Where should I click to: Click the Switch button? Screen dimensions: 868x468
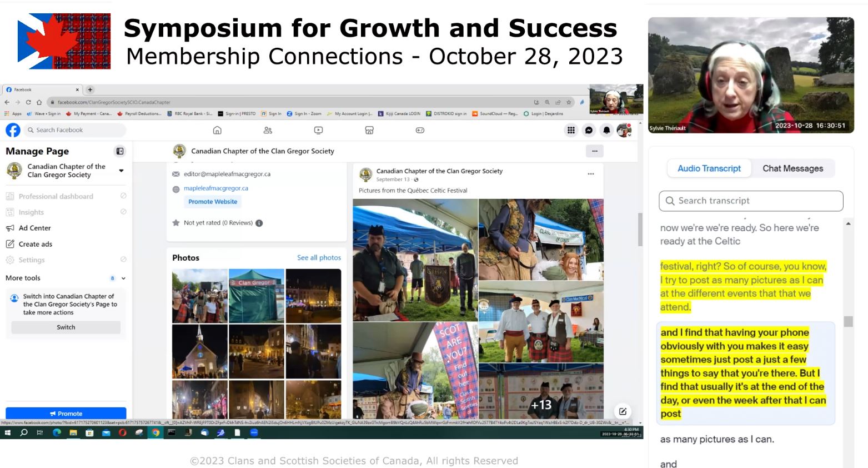pyautogui.click(x=66, y=327)
